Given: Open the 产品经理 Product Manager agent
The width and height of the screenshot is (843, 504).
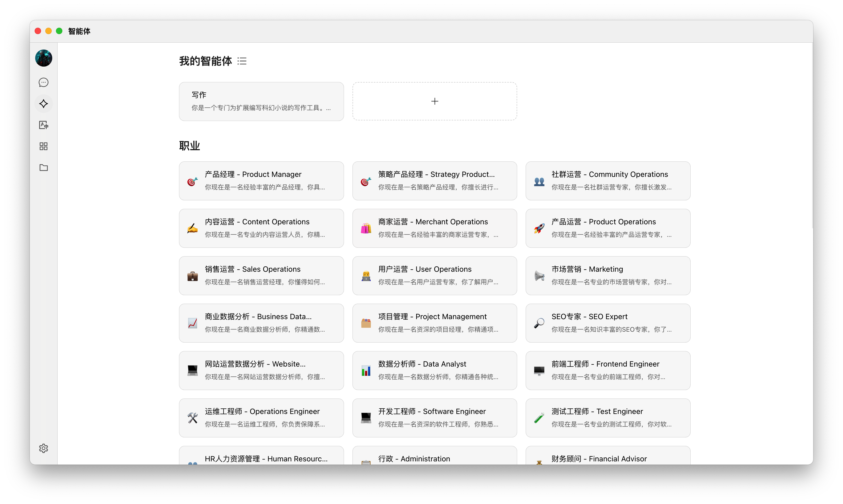Looking at the screenshot, I should click(261, 181).
